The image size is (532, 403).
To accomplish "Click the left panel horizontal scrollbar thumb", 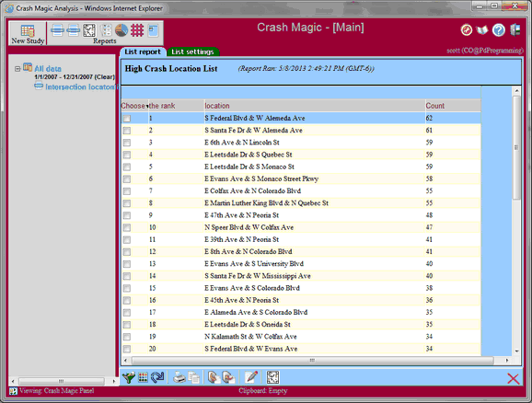I will [61, 381].
